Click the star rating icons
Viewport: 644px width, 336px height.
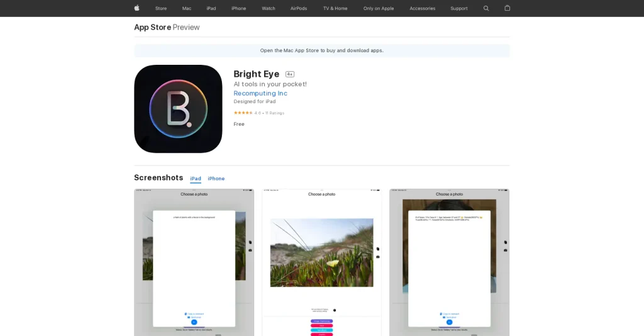click(x=243, y=113)
